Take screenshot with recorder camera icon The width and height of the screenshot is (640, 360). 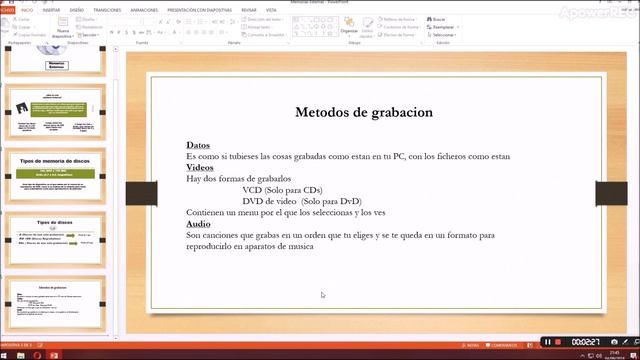[x=614, y=342]
